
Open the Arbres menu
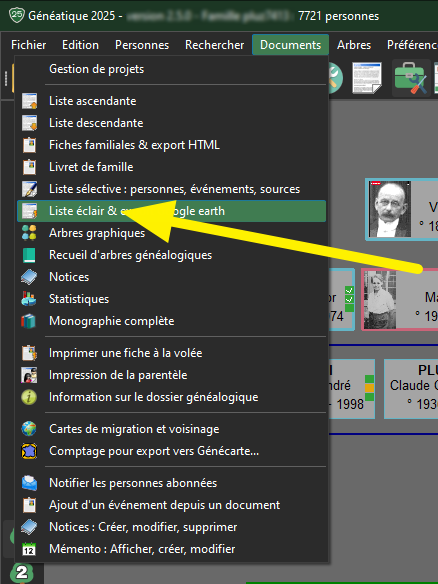354,45
